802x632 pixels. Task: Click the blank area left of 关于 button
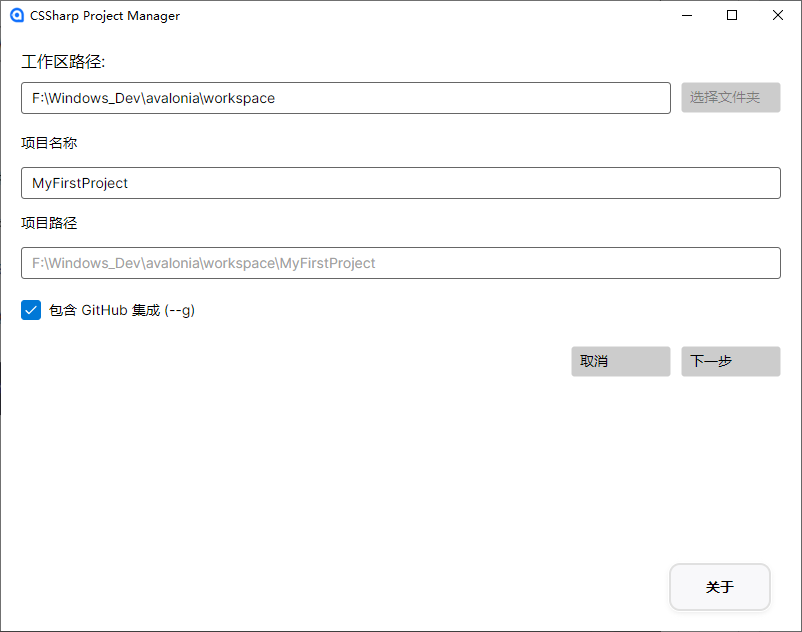point(332,586)
